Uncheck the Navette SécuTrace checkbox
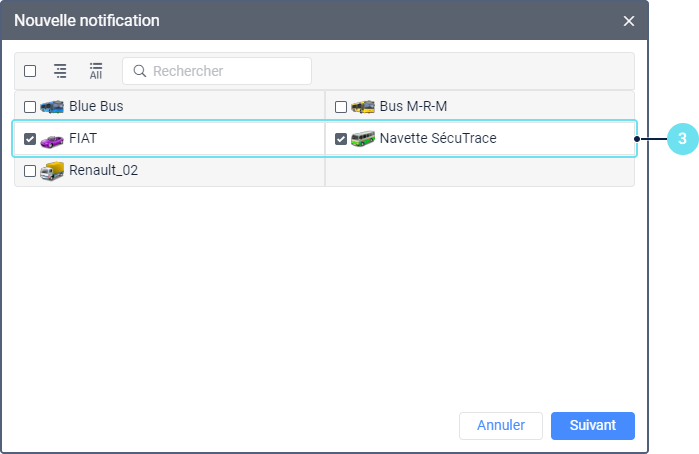This screenshot has width=699, height=454. coord(341,139)
